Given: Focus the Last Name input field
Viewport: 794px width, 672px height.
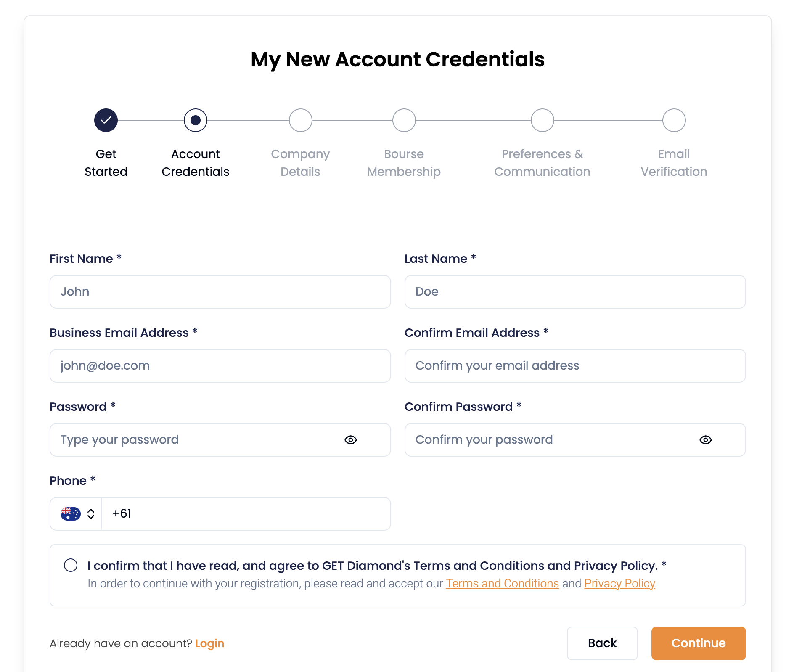Looking at the screenshot, I should click(x=575, y=292).
